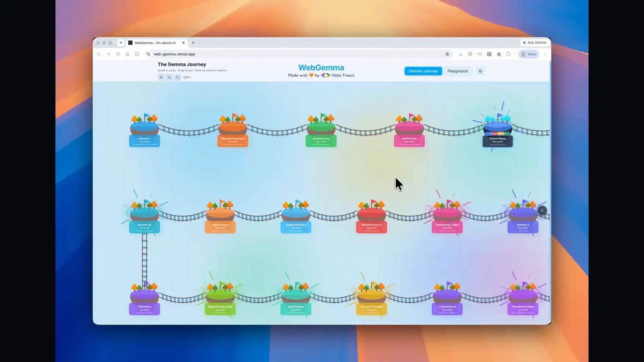Open the RecurrentGemma island

(233, 130)
